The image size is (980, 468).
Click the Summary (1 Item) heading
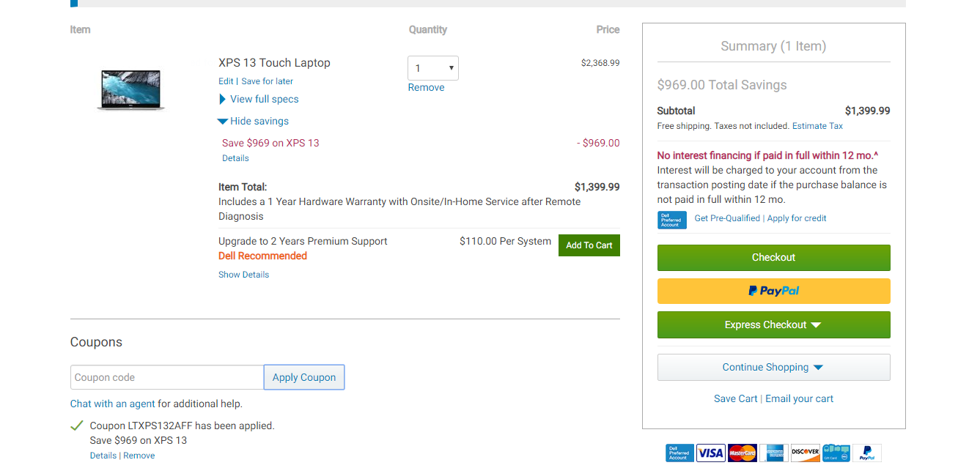click(773, 46)
